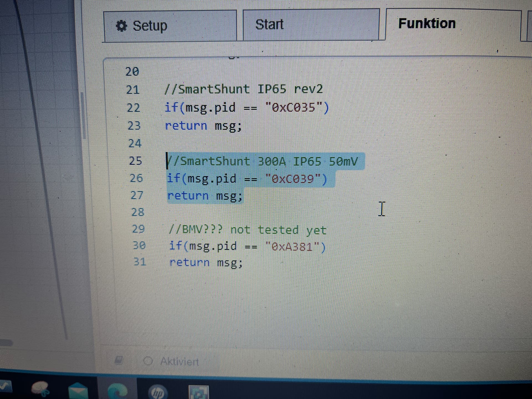Click comment line //SmartShunt IP65 rev2
532x399 pixels.
pos(244,89)
